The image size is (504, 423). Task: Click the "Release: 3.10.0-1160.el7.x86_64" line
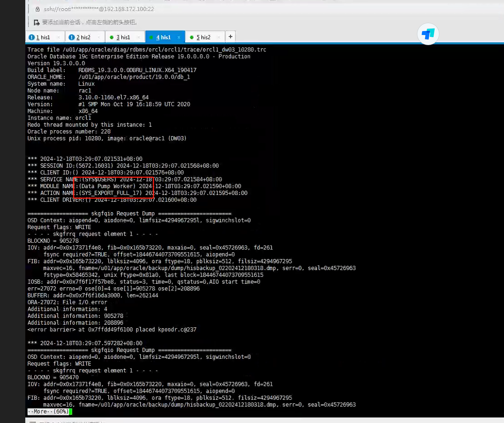[x=88, y=97]
